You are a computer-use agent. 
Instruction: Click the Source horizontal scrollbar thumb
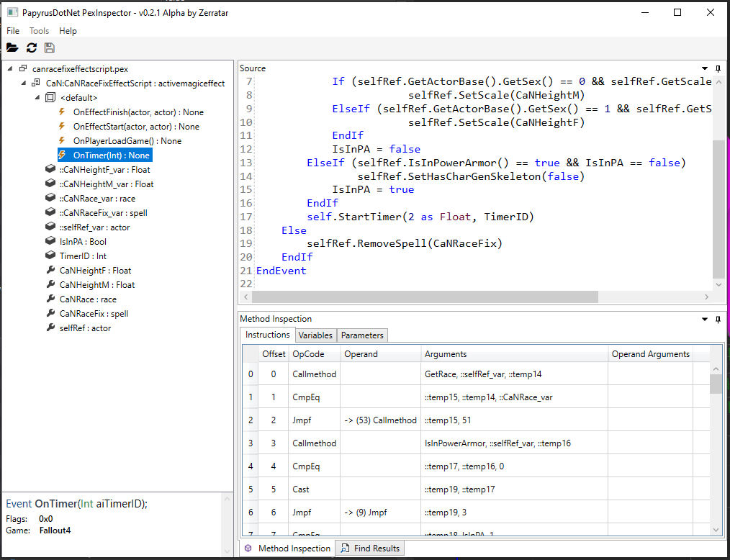click(x=425, y=297)
